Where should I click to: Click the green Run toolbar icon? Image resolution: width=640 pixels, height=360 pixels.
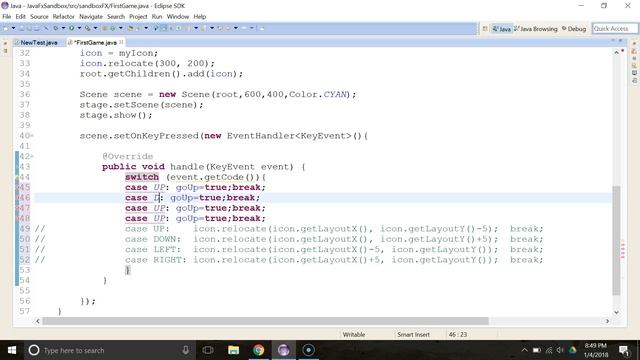tap(71, 28)
